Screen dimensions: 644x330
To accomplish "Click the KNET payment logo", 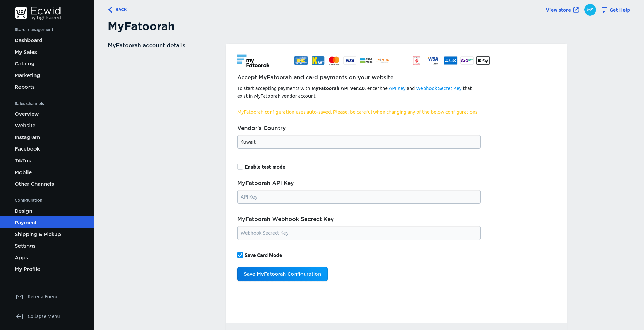I will click(x=301, y=61).
